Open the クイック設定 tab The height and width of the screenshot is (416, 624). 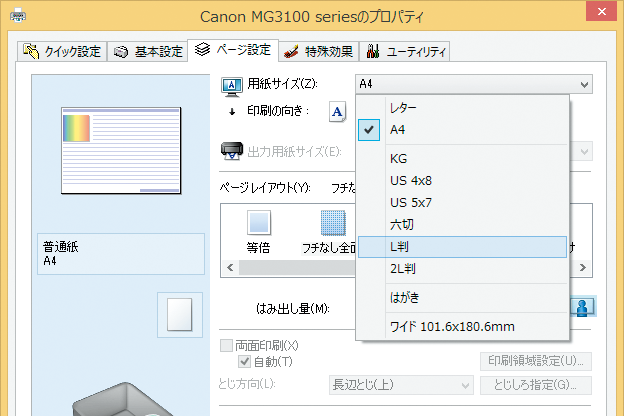62,51
